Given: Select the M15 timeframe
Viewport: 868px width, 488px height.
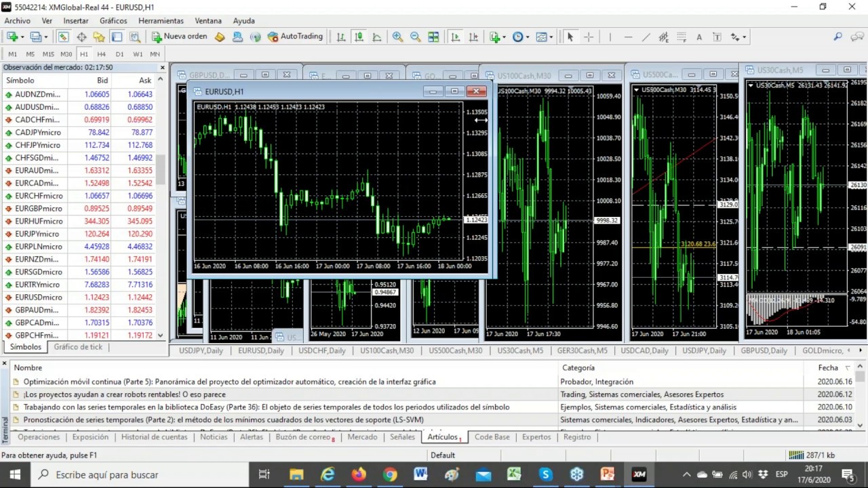Looking at the screenshot, I should coord(48,54).
